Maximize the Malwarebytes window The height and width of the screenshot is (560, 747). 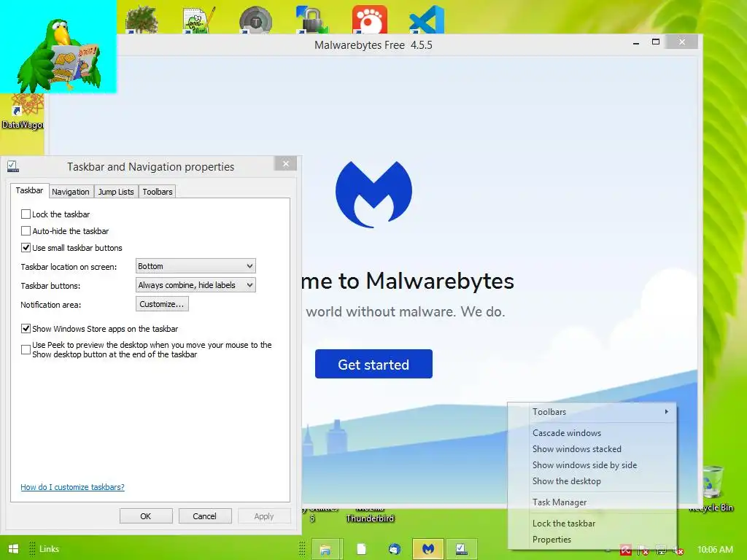coord(656,42)
